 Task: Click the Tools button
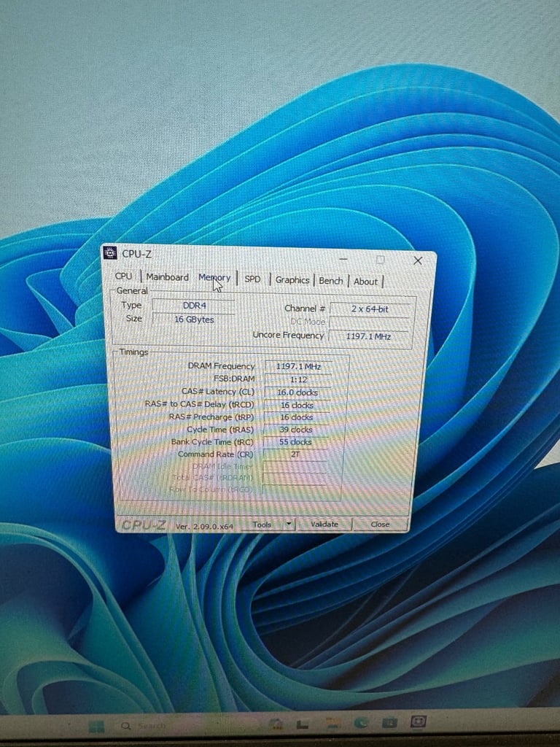tap(262, 524)
